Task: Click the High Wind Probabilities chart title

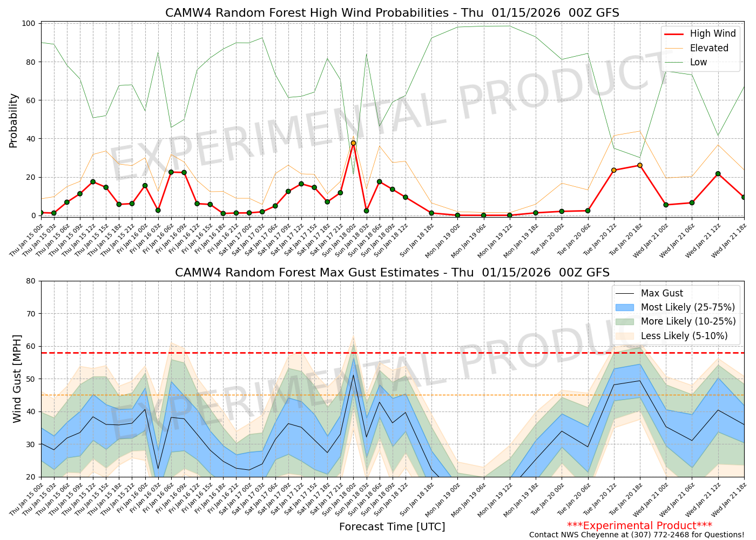Action: 392,13
